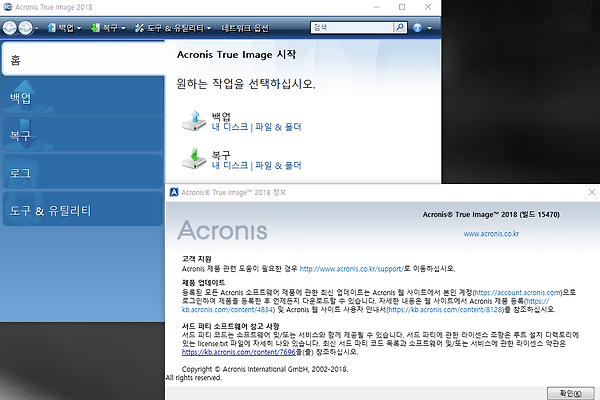Click 내 디스크 link under 백업
This screenshot has width=600, height=400.
pos(230,127)
